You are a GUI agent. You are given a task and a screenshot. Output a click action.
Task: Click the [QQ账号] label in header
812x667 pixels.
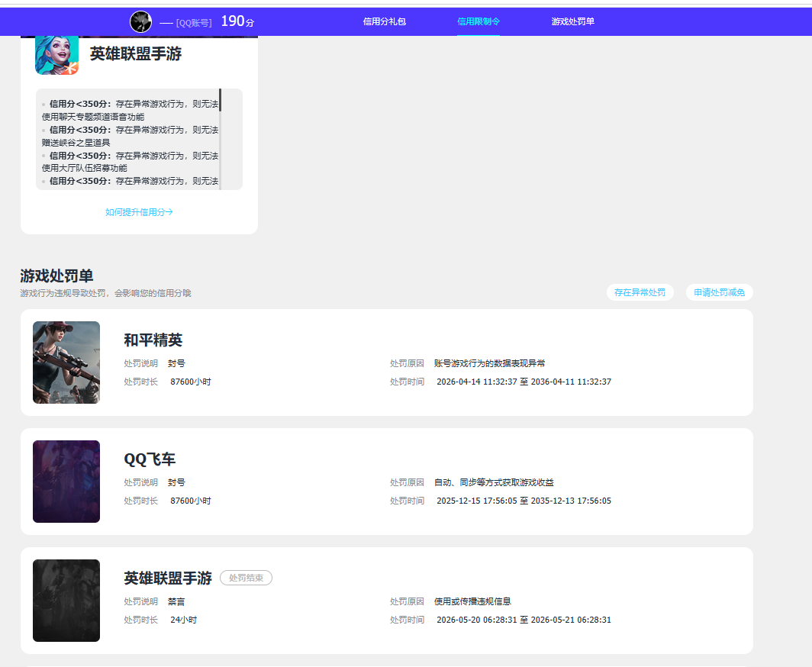coord(194,23)
